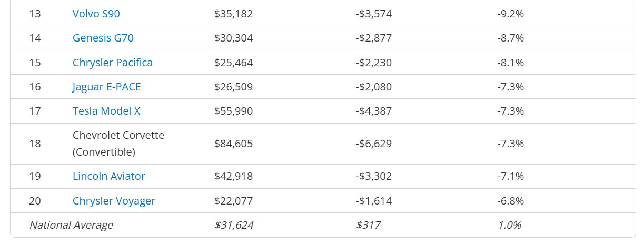Click rank number 20 cell

35,201
